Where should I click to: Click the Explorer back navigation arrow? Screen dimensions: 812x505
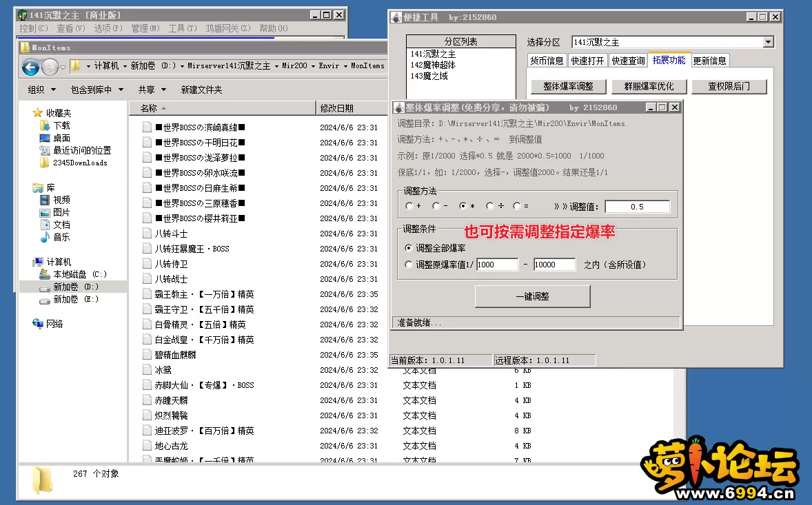click(x=30, y=68)
